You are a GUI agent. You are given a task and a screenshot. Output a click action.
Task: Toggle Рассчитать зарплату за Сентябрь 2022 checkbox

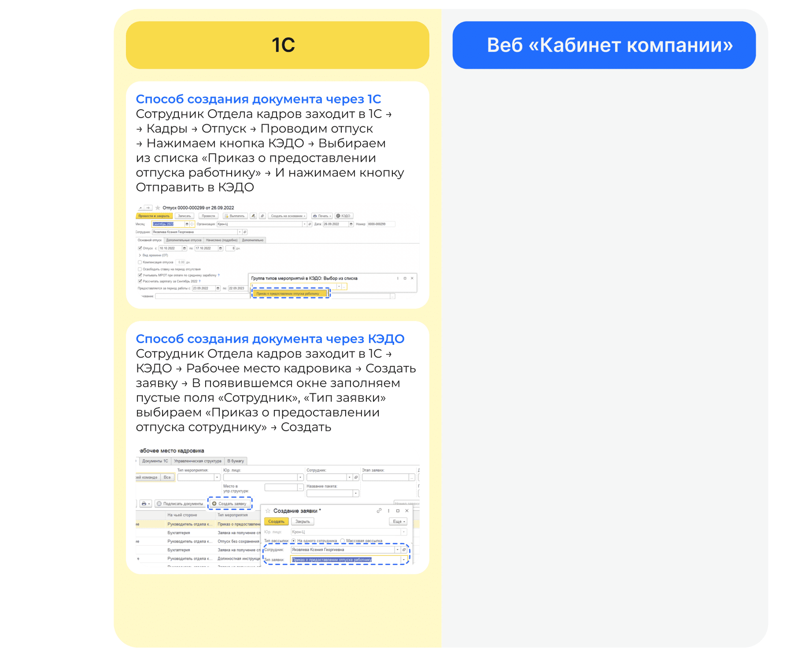click(x=140, y=281)
